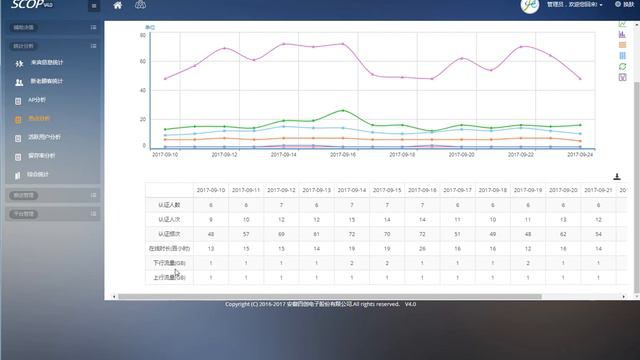
Task: Click the green refresh chart icon
Action: [x=622, y=66]
